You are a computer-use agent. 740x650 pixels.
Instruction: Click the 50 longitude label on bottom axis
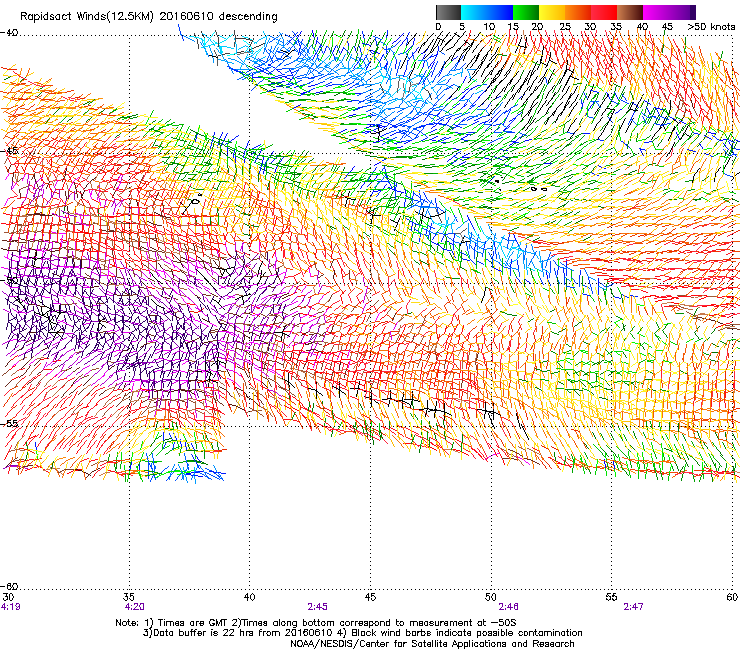[491, 597]
